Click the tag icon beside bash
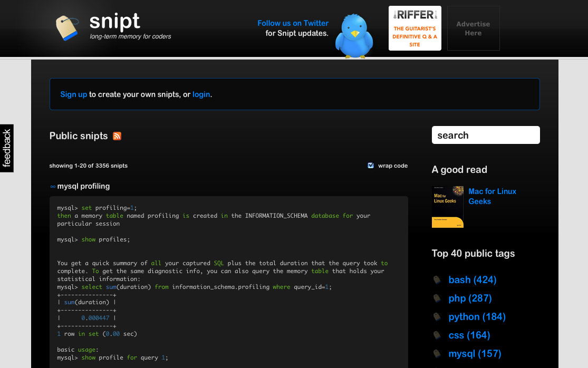The height and width of the screenshot is (368, 588). click(x=437, y=279)
